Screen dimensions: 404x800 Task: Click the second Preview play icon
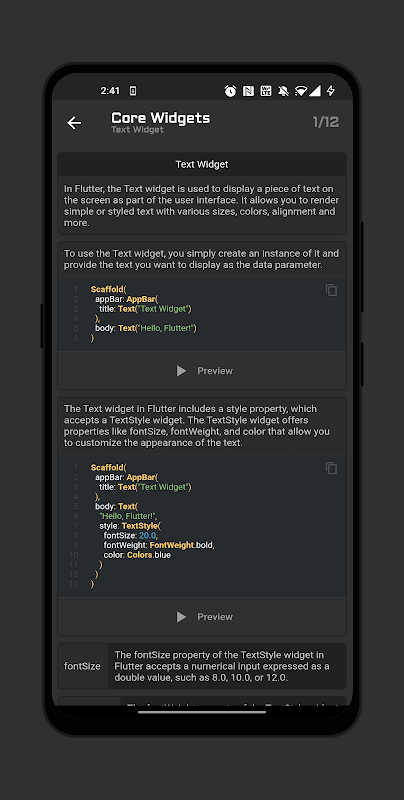181,617
